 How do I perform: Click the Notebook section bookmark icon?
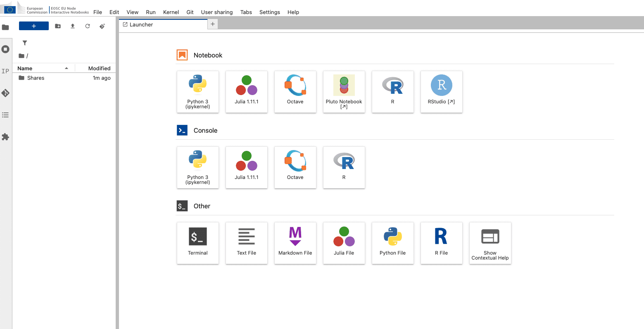pyautogui.click(x=182, y=55)
